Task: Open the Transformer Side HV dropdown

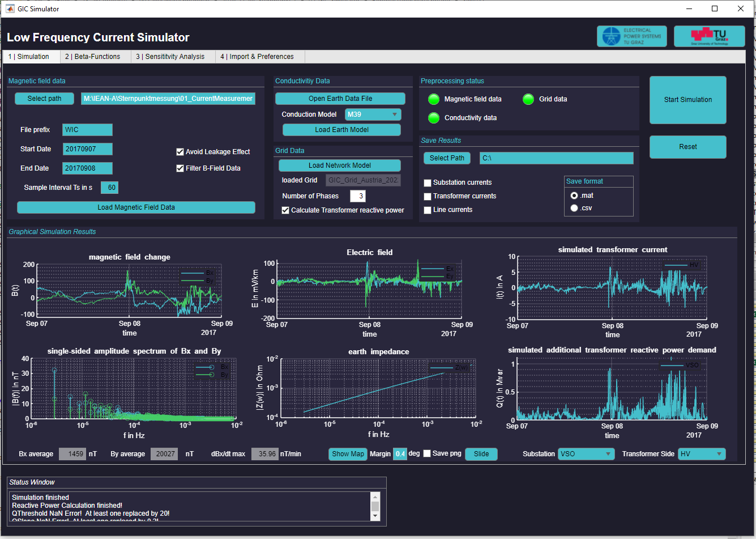Action: point(702,454)
